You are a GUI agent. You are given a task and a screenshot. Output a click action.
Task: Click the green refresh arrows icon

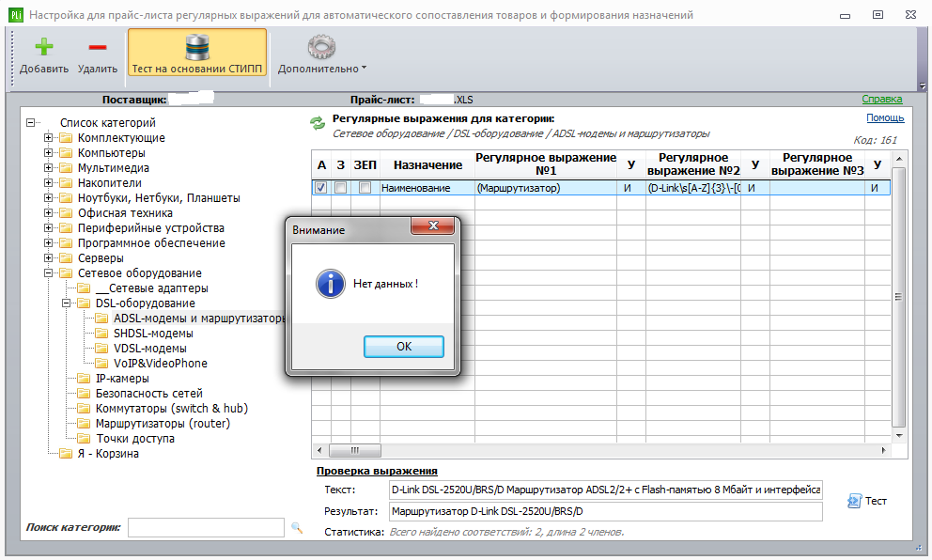(318, 123)
